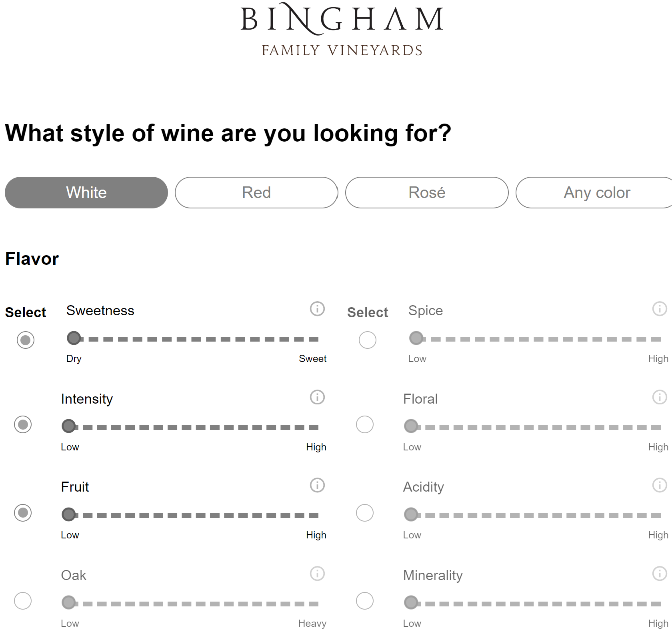Open the Fruit info tooltip icon
The height and width of the screenshot is (640, 672).
(317, 485)
